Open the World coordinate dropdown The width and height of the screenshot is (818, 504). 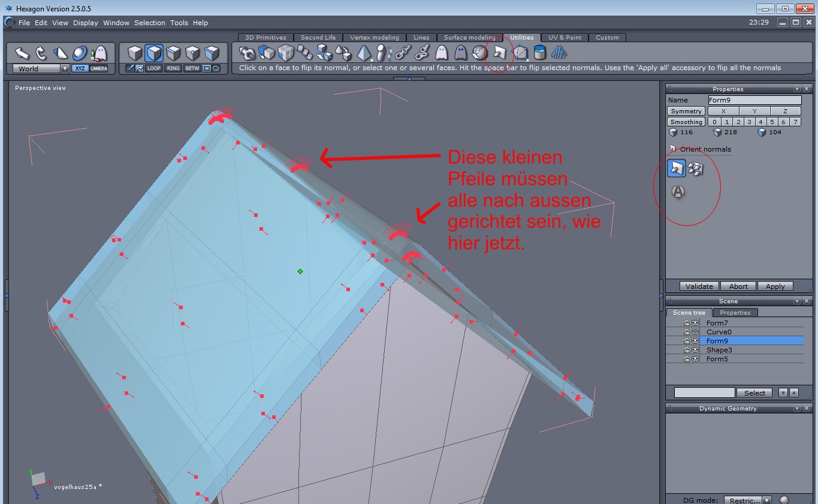pos(41,68)
